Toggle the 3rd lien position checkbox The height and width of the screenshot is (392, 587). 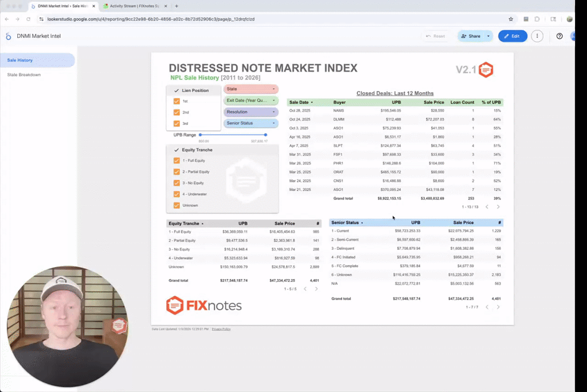pos(177,124)
